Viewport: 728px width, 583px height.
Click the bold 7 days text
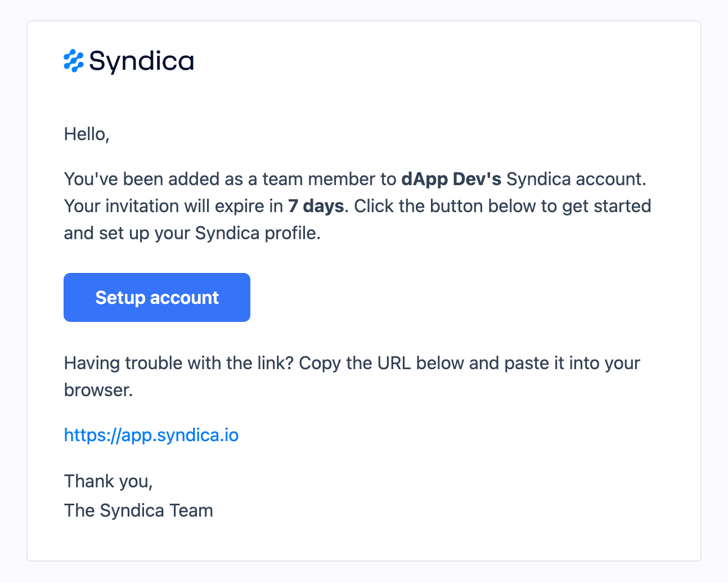click(x=316, y=206)
